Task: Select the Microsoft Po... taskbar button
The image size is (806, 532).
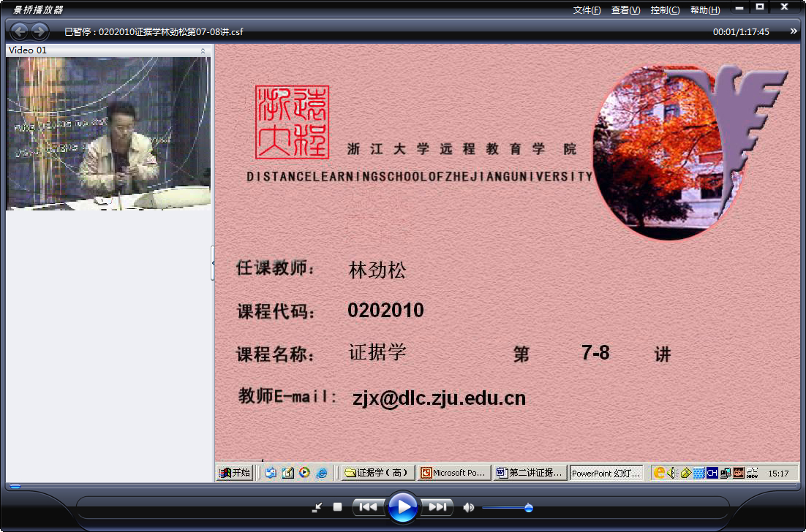Action: pyautogui.click(x=454, y=472)
